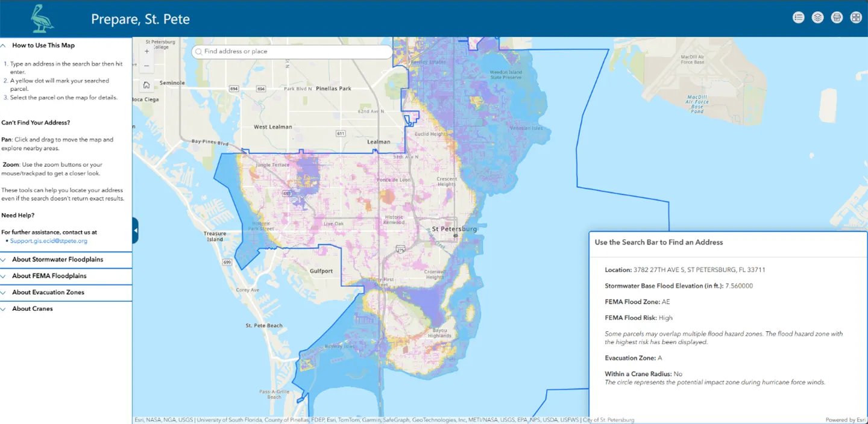Click the Home default extent icon
The height and width of the screenshot is (424, 868).
(146, 85)
